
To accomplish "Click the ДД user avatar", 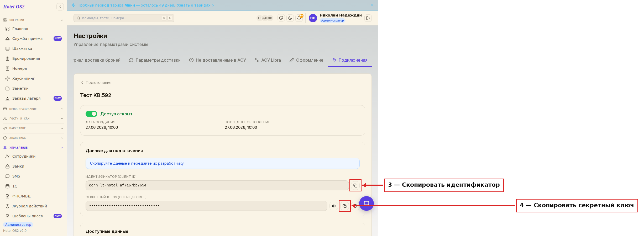I will click(265, 18).
